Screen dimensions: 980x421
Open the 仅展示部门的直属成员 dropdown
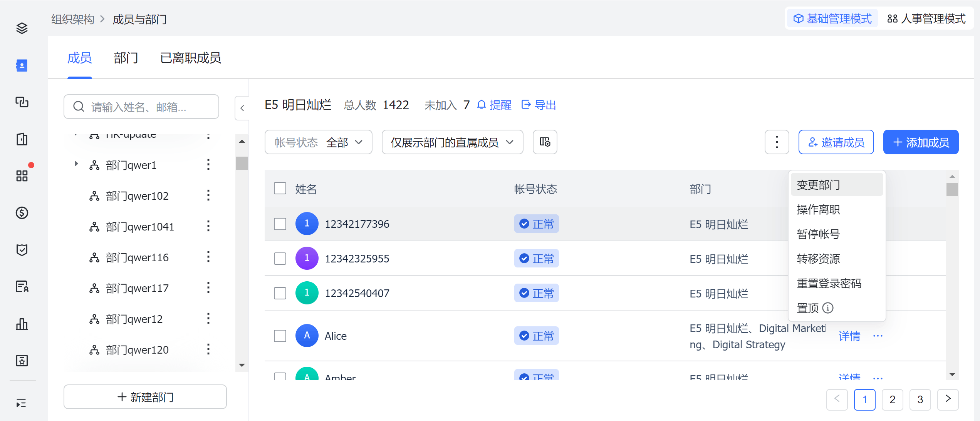point(452,142)
